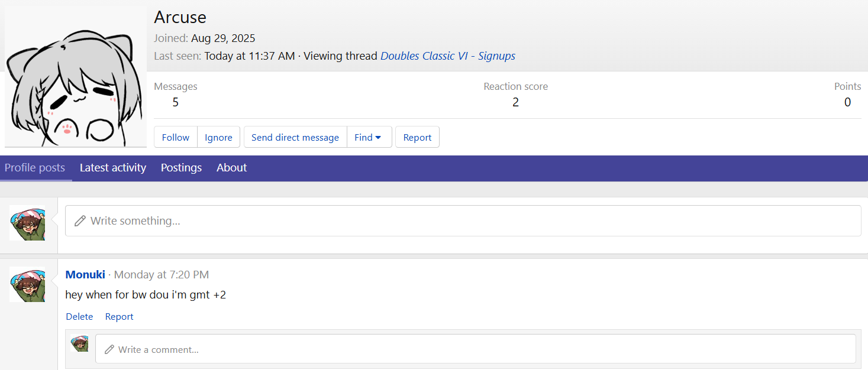Screen dimensions: 868x370
Task: Follow the user Arcuse
Action: [x=176, y=137]
